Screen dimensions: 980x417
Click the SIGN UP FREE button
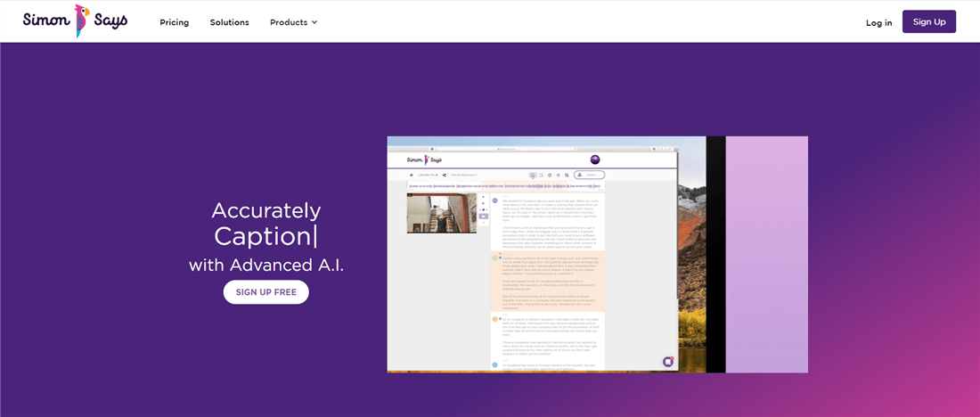tap(266, 292)
